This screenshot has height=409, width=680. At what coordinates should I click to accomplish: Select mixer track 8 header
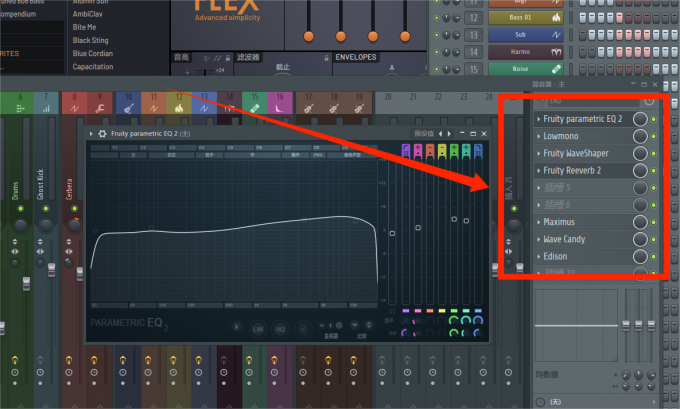[x=75, y=103]
